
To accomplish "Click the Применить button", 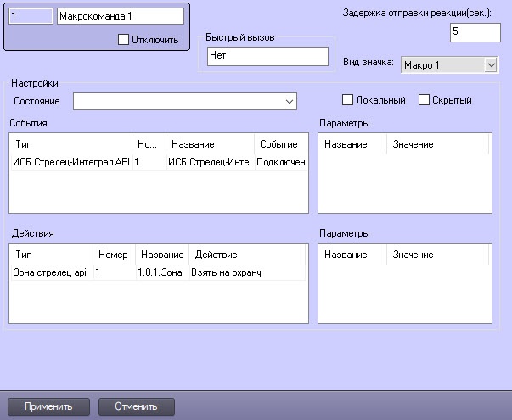I will [48, 406].
